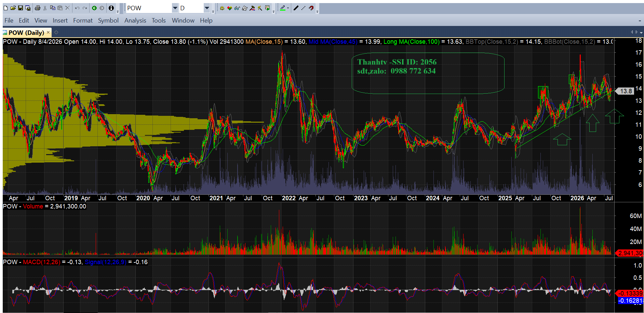The width and height of the screenshot is (644, 313).
Task: Expand overflow chevron after the Info icon
Action: (118, 12)
